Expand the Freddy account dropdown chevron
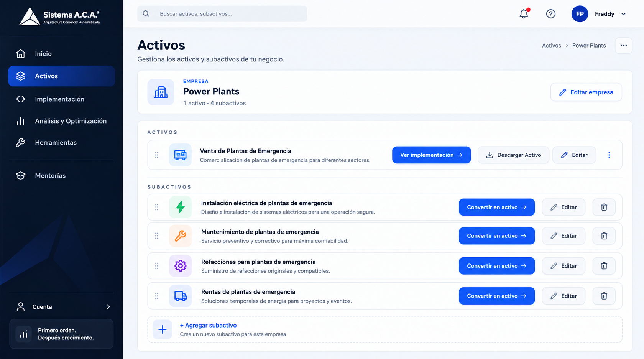 (x=623, y=14)
